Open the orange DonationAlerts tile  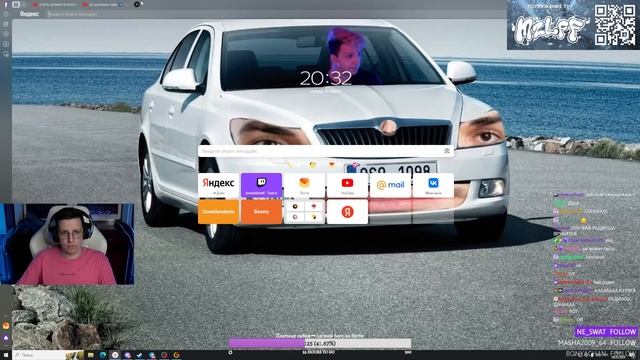(218, 211)
